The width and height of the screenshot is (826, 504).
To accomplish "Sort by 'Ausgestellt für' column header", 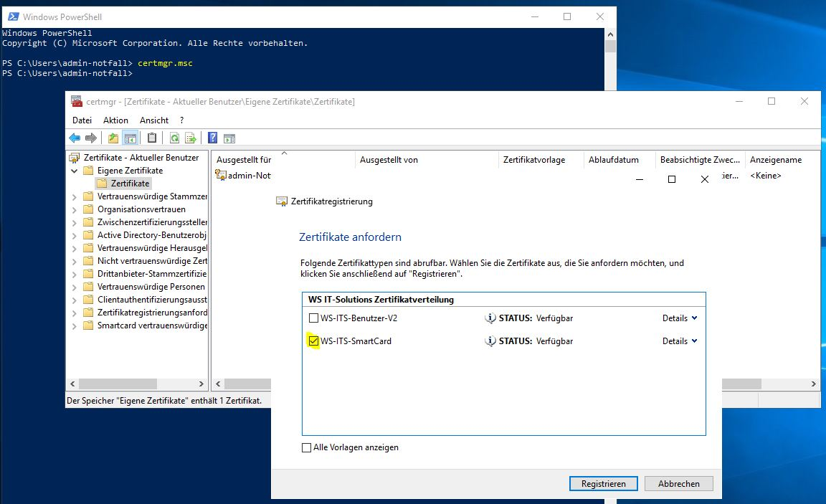I will [283, 160].
